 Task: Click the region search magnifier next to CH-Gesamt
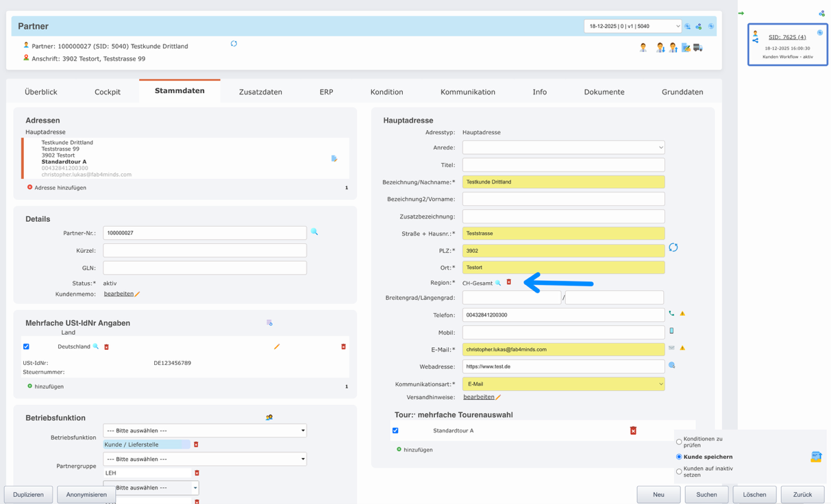pyautogui.click(x=498, y=283)
